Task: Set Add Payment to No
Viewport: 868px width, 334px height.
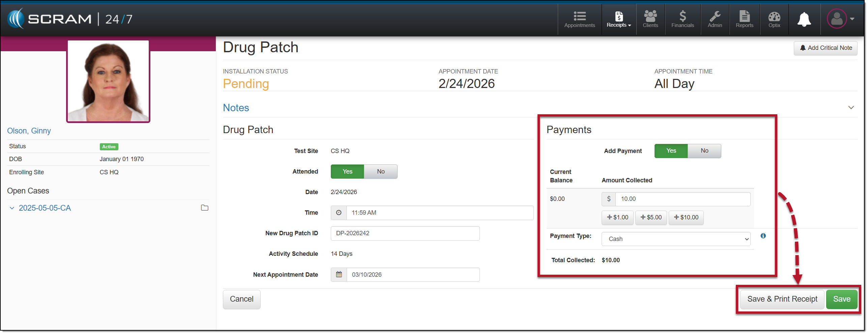Action: point(704,151)
